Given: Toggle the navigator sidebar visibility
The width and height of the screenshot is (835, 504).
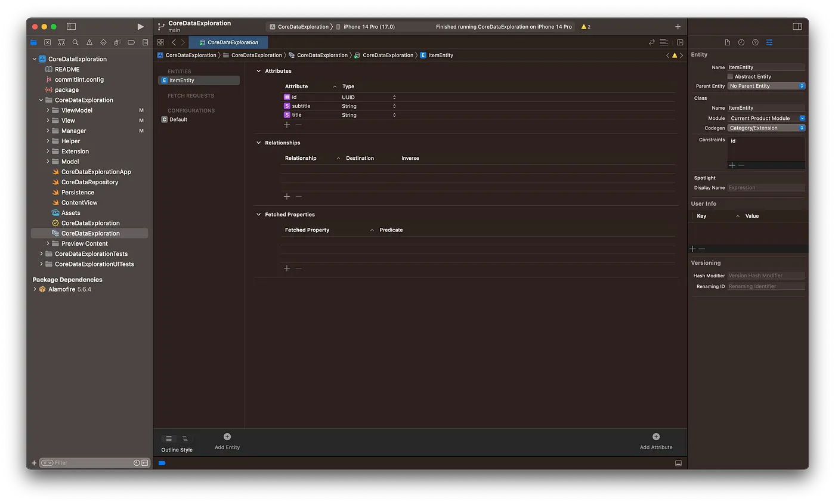Looking at the screenshot, I should click(x=71, y=27).
